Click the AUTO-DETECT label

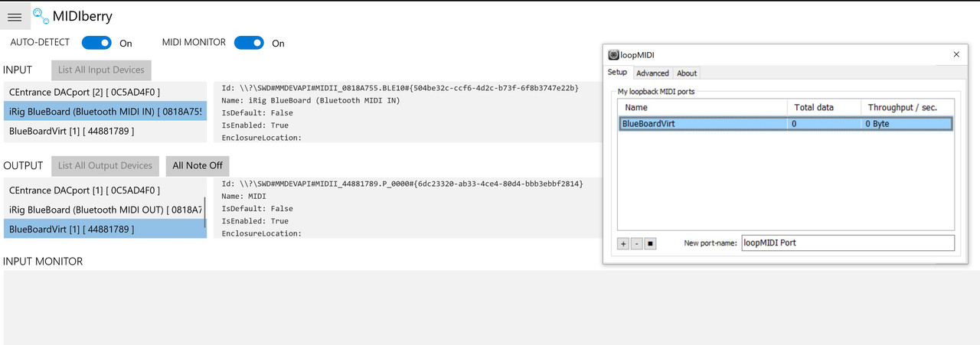tap(40, 43)
